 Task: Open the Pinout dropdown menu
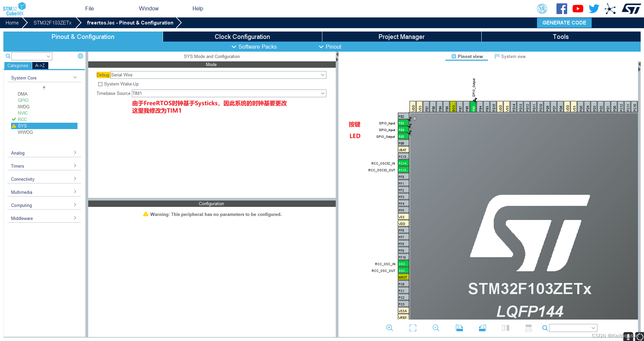coord(330,47)
